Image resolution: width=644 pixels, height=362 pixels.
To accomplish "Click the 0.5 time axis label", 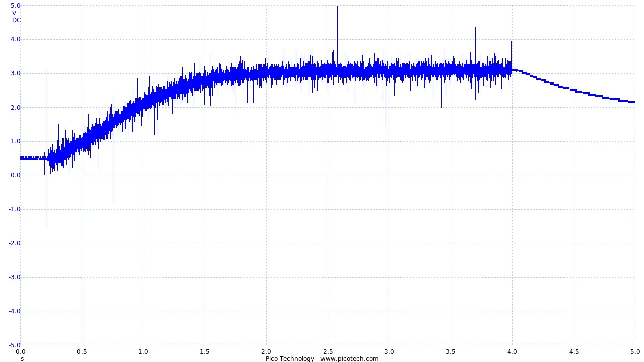I will tap(82, 352).
